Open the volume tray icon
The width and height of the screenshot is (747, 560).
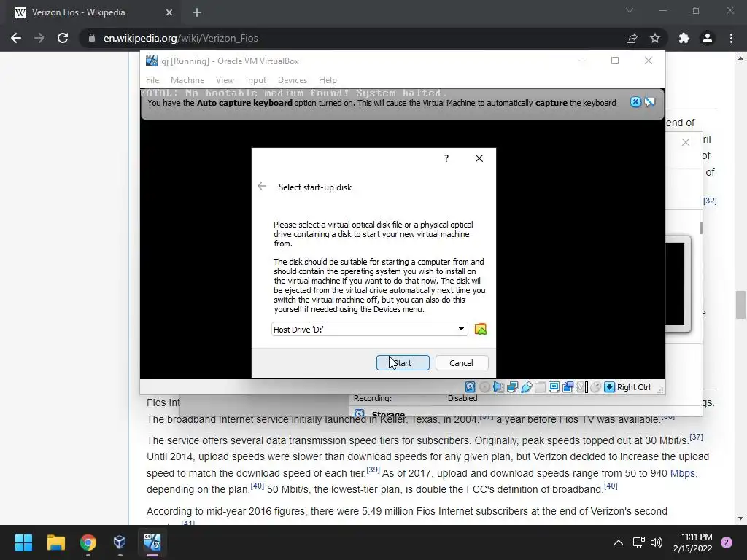pos(657,542)
